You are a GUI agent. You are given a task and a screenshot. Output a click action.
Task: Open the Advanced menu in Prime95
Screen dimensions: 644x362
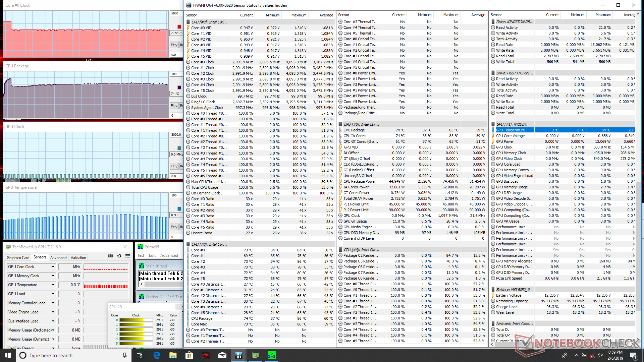[169, 255]
